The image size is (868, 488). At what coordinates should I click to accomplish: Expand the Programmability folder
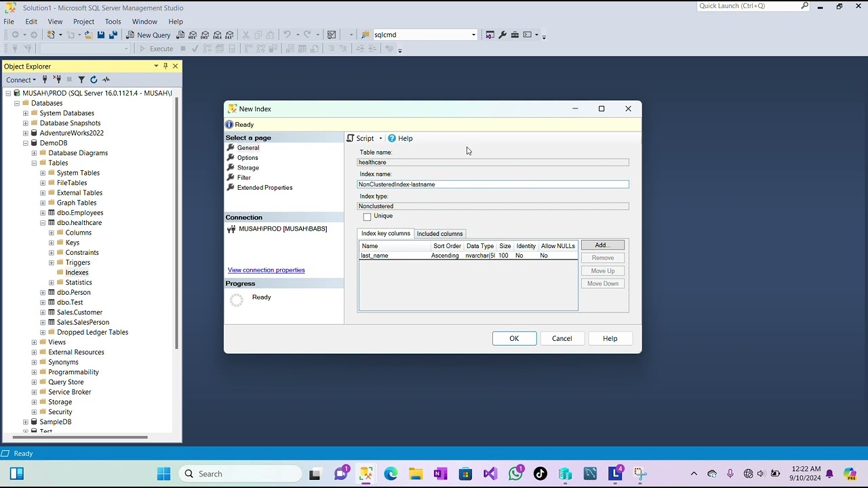pyautogui.click(x=35, y=372)
